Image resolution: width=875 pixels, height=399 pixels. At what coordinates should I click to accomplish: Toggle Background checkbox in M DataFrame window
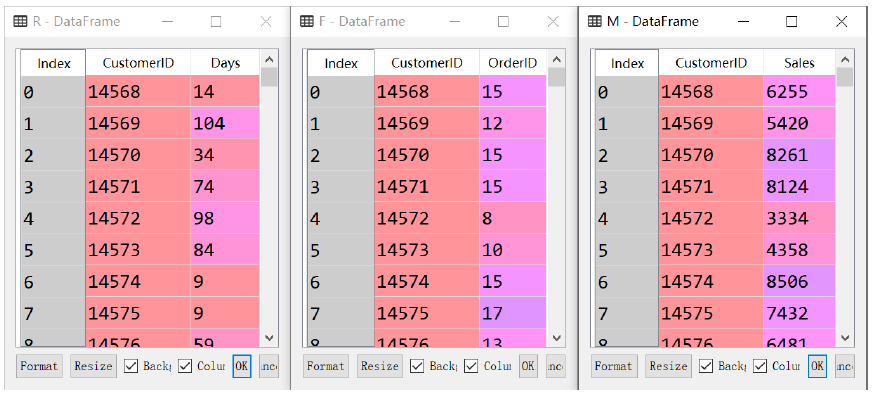click(x=706, y=366)
